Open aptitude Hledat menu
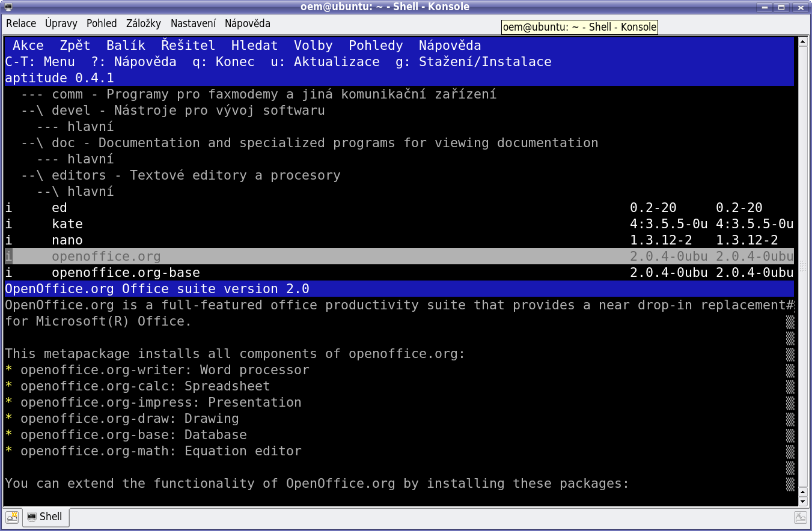Screen dimensions: 812x531 (x=255, y=46)
